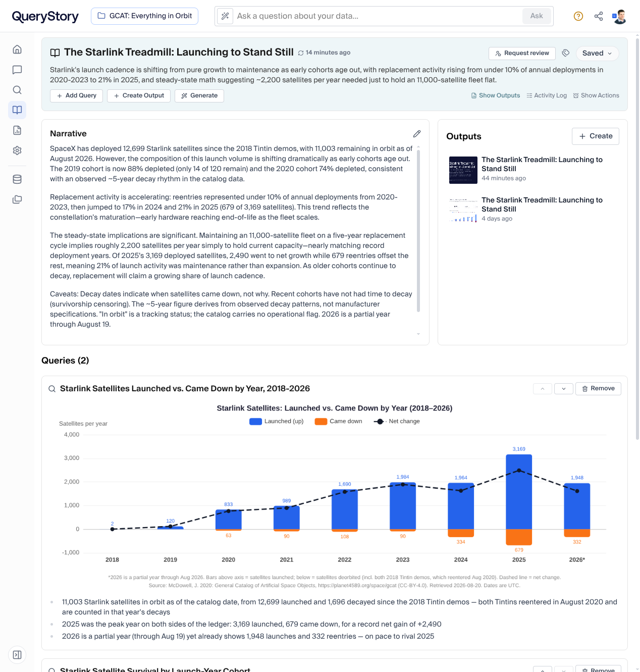
Task: Click the Generate button
Action: point(199,96)
